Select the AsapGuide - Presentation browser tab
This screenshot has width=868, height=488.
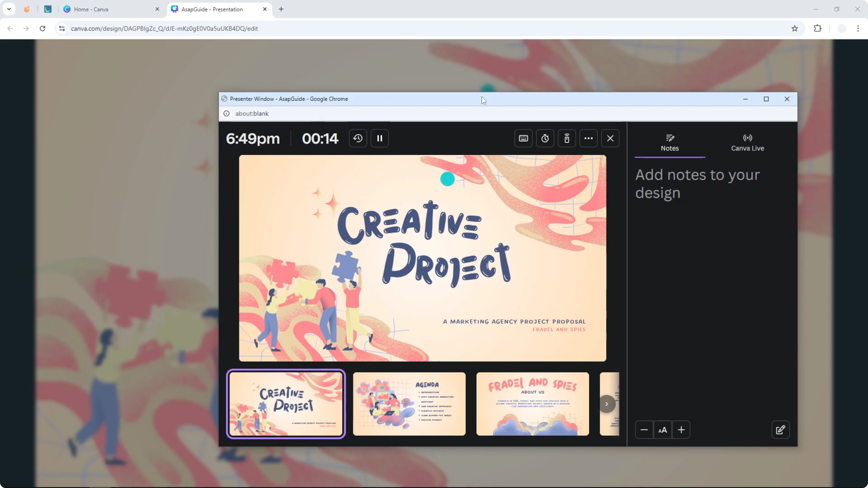[x=219, y=9]
